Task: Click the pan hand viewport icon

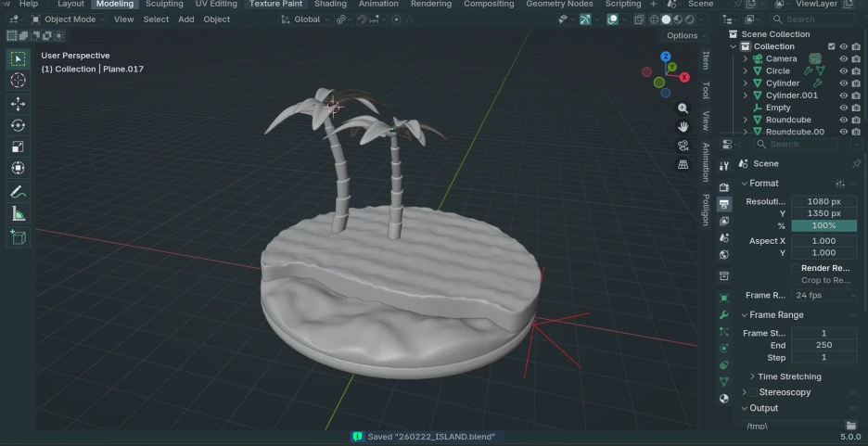Action: click(x=683, y=127)
